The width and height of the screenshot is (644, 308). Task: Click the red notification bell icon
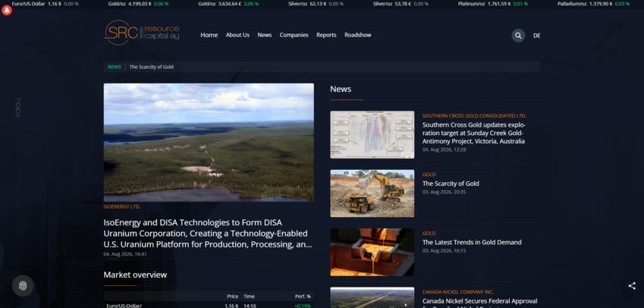tap(7, 11)
